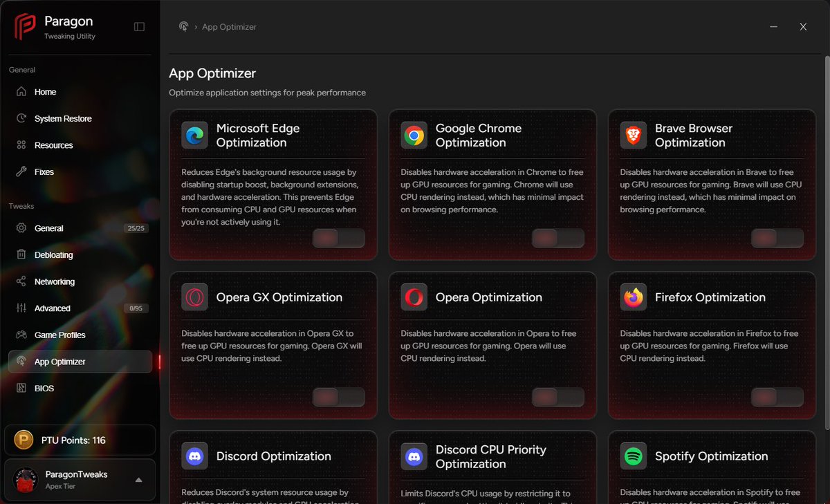Click the Firefox icon on its card

633,297
